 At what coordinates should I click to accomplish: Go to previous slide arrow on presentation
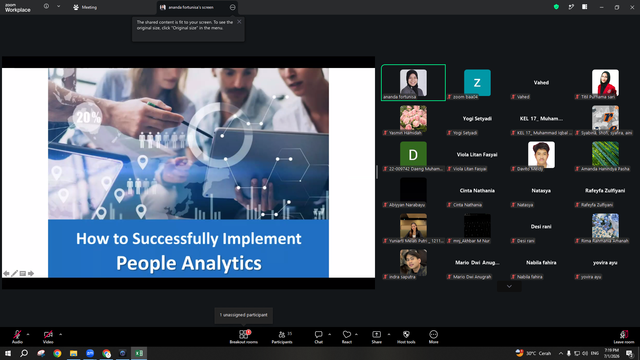(x=7, y=273)
